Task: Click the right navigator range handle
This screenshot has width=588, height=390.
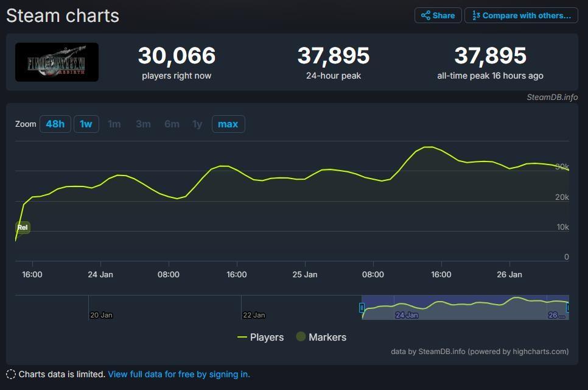Action: click(x=568, y=308)
